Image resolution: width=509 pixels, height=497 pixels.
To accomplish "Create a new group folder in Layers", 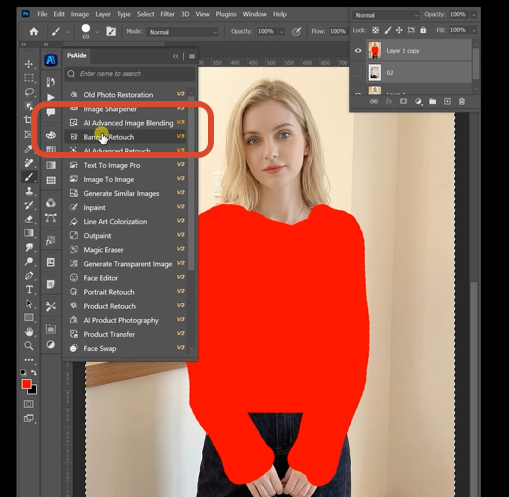I will (x=432, y=101).
